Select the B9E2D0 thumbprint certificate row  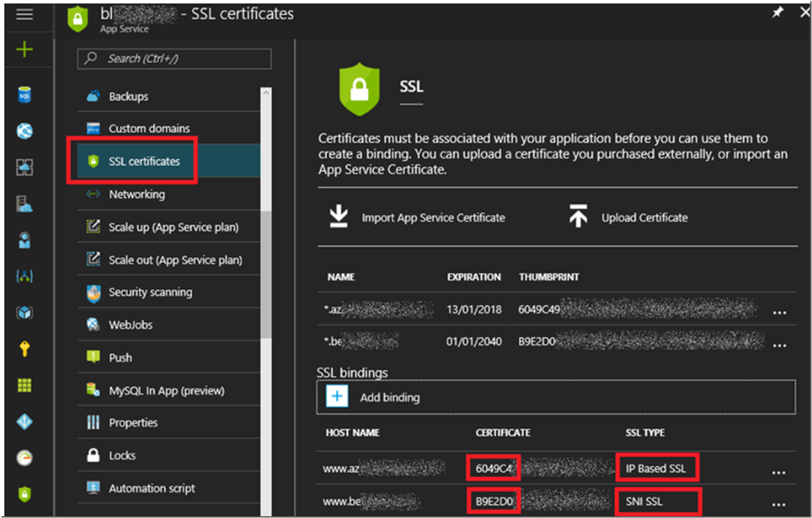(x=557, y=341)
